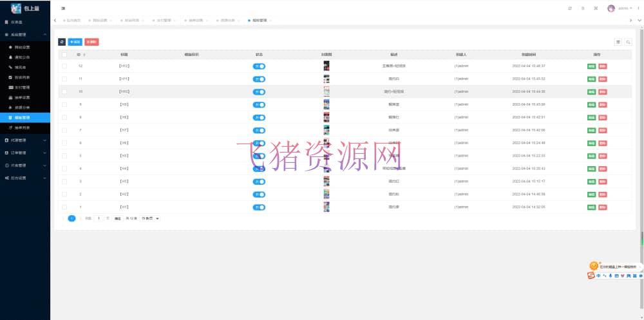Toggle the status switch for row [H3]
This screenshot has width=644, height=320.
pos(259,182)
